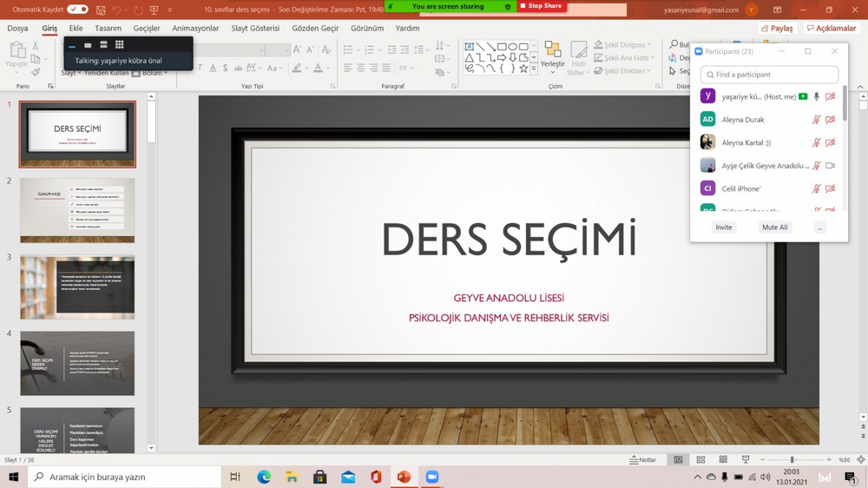This screenshot has width=868, height=488.
Task: Justify paragraph text
Action: (x=386, y=68)
